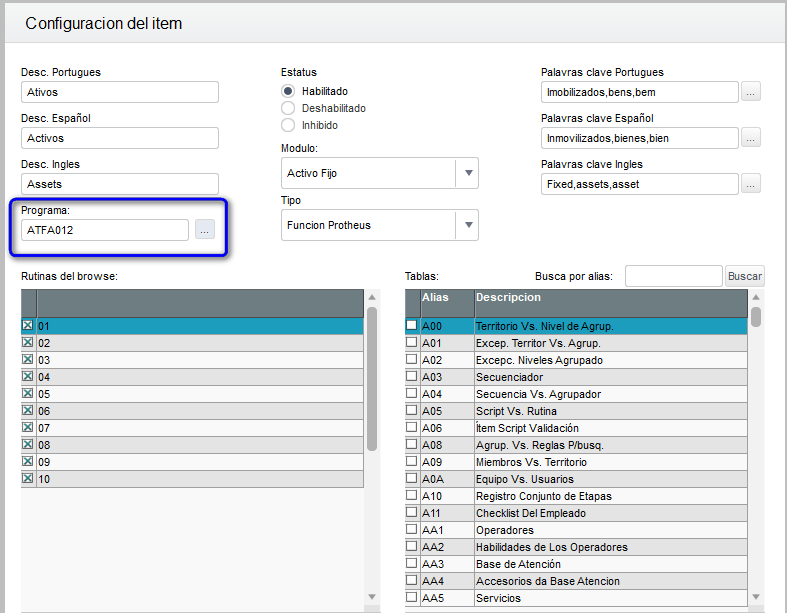The height and width of the screenshot is (613, 787).
Task: Check the A03 table checkbox
Action: click(x=412, y=376)
